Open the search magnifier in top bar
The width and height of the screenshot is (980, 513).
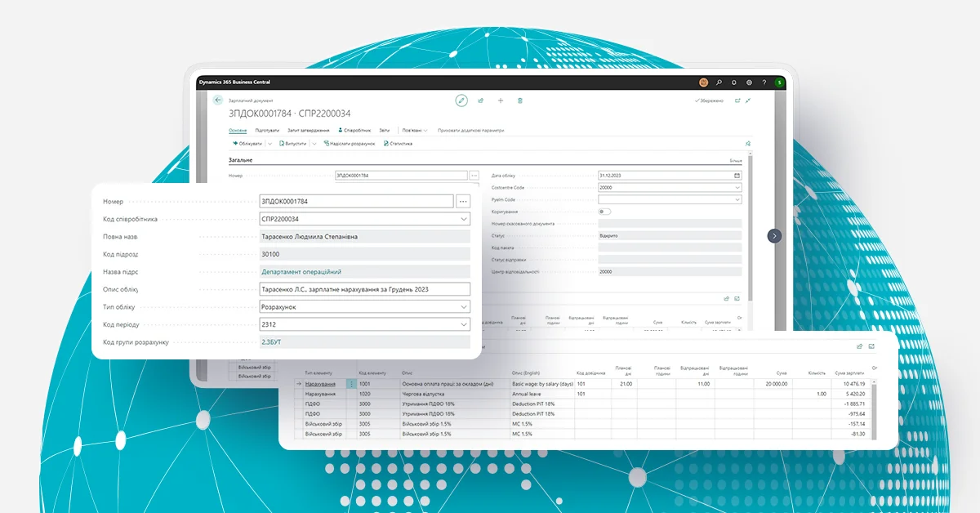pyautogui.click(x=719, y=83)
